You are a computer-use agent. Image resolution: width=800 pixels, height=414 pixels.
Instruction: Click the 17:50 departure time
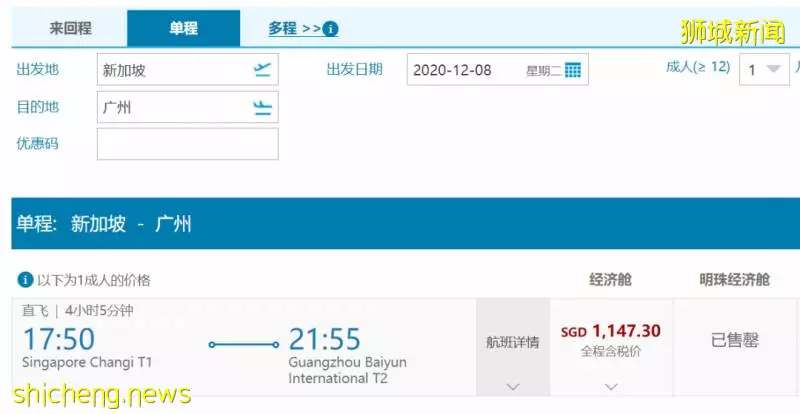(59, 339)
